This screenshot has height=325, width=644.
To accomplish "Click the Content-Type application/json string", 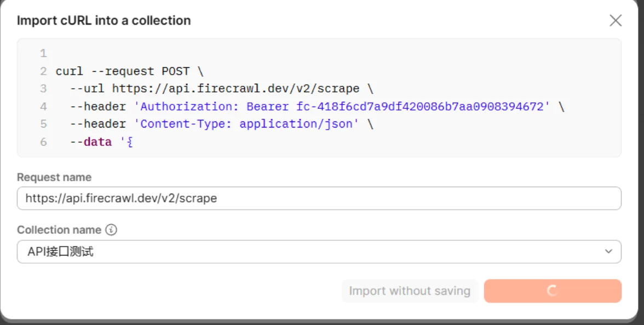I will (246, 124).
